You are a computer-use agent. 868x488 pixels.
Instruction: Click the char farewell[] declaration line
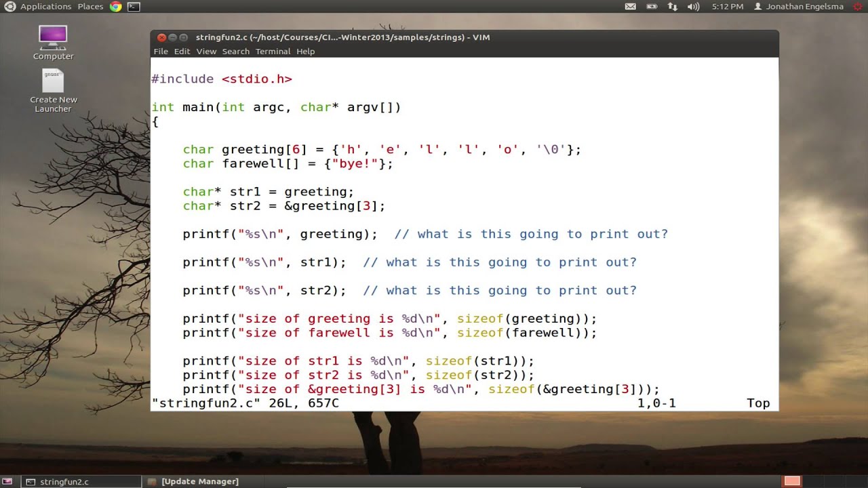288,164
